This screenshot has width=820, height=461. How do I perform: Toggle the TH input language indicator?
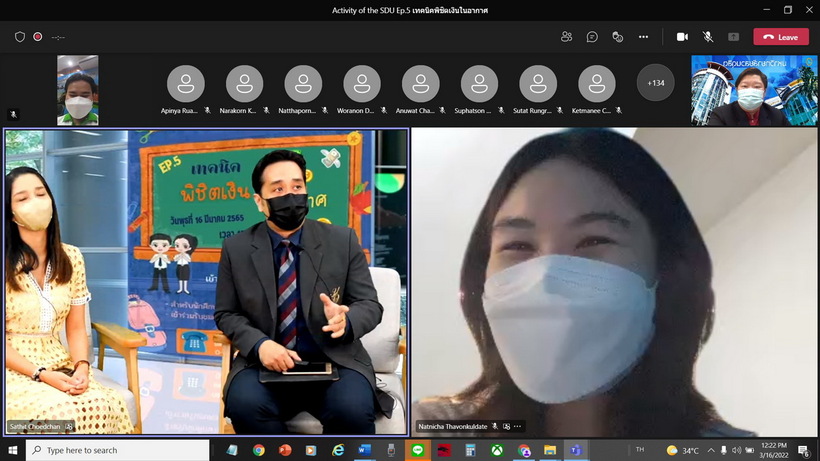(638, 451)
